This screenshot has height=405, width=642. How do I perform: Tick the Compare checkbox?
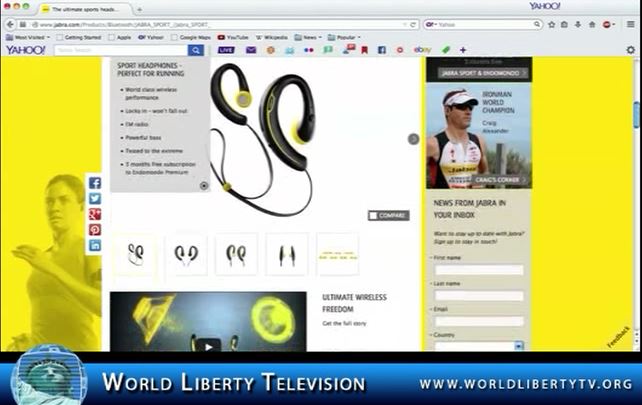373,215
